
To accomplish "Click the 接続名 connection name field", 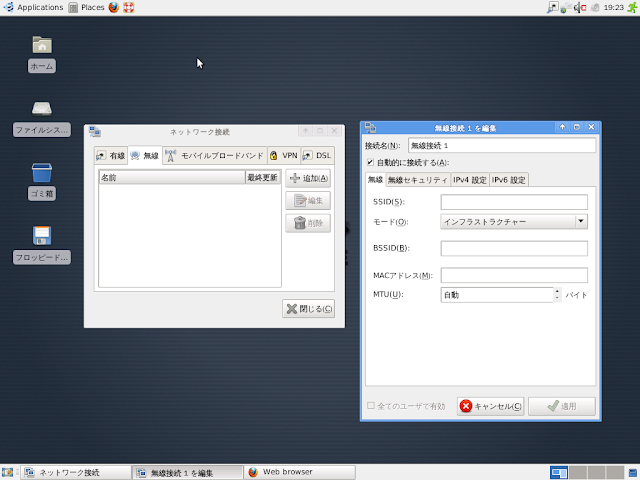I will (x=502, y=145).
